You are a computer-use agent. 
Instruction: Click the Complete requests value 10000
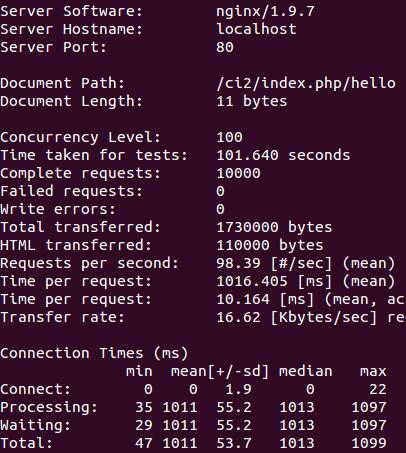click(239, 173)
